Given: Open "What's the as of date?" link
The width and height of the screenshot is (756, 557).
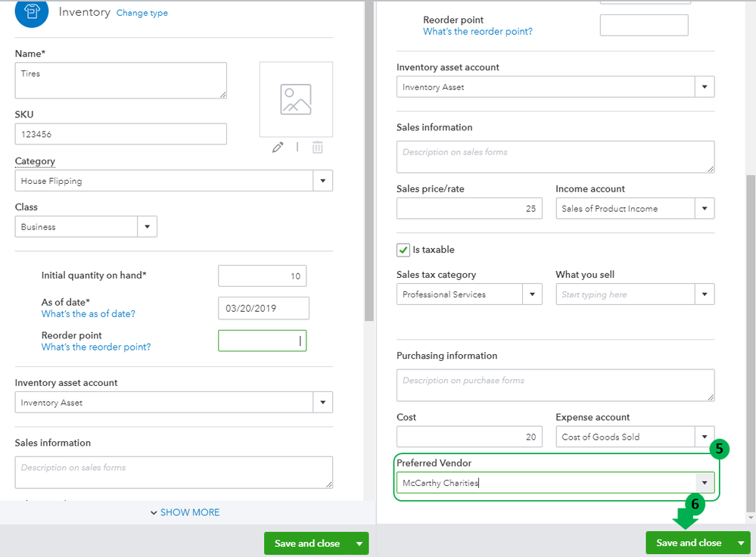Looking at the screenshot, I should [x=89, y=314].
